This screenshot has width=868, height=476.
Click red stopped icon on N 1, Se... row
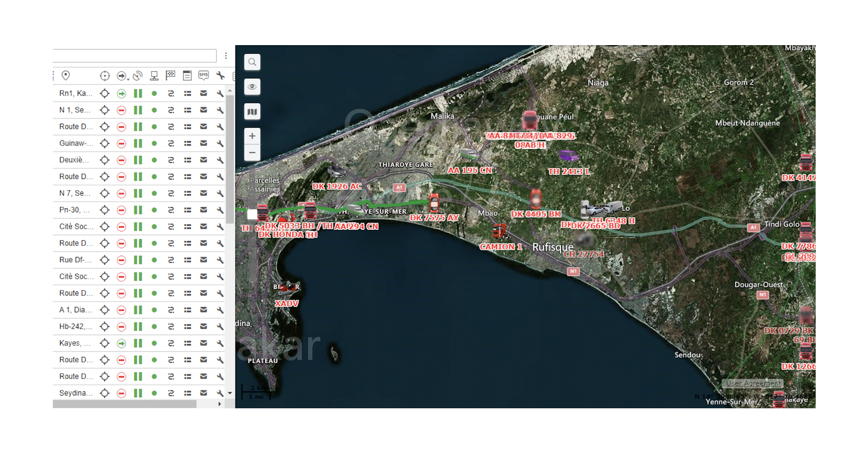122,110
